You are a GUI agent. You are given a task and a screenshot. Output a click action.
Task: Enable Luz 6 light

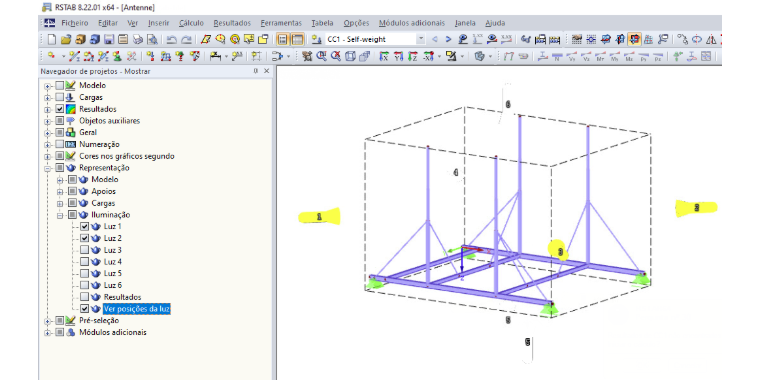click(x=84, y=285)
